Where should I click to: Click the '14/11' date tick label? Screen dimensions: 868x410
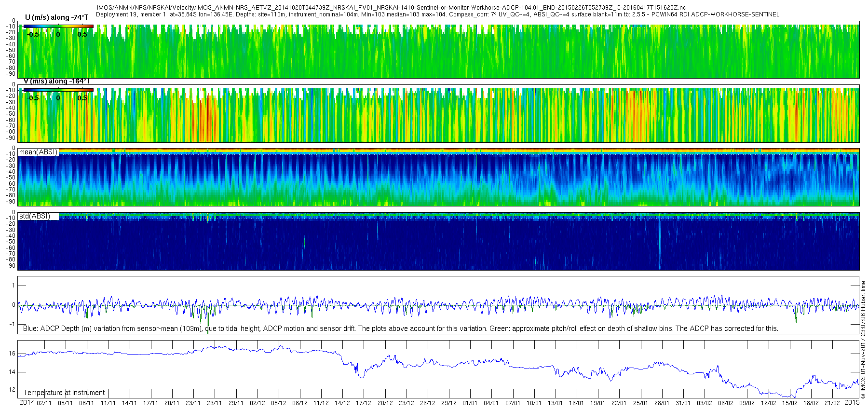tap(129, 403)
